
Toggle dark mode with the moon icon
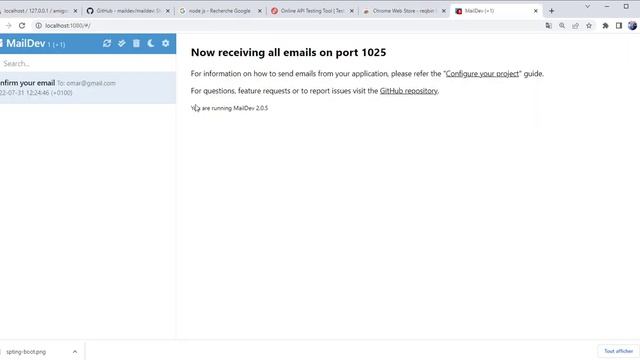point(151,43)
